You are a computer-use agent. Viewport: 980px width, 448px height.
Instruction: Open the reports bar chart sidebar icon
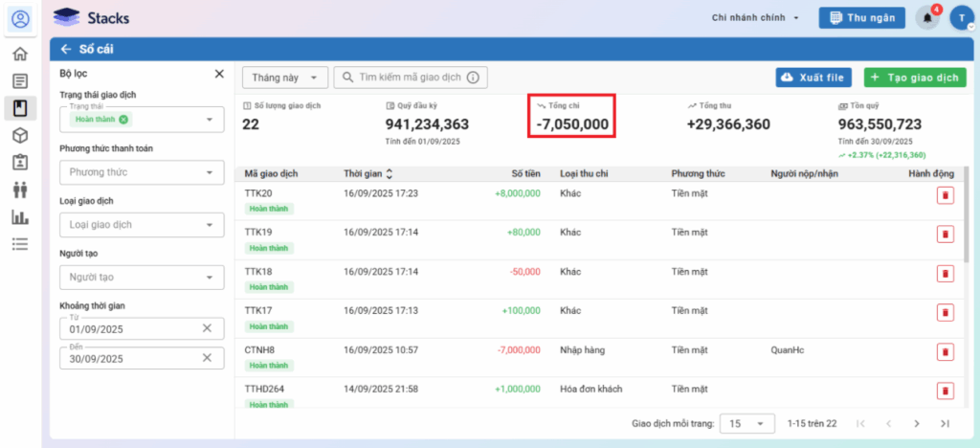(x=20, y=217)
